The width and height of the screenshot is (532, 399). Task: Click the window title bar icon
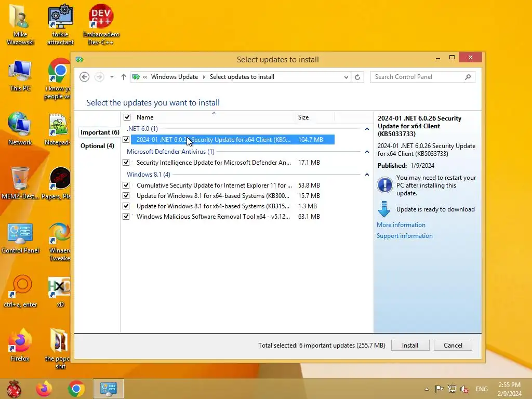coord(79,60)
